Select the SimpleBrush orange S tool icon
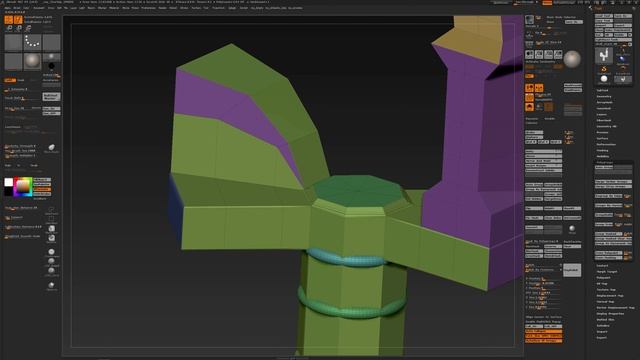The image size is (640, 360). (x=604, y=69)
